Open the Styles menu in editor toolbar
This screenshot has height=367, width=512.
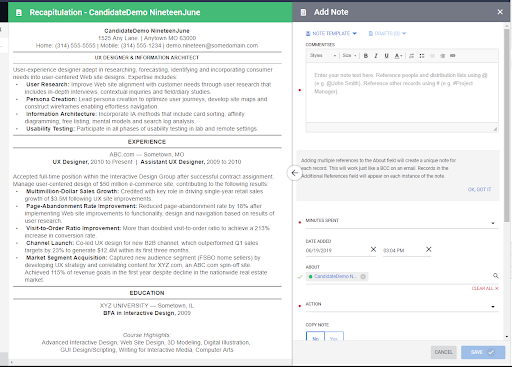(x=323, y=56)
